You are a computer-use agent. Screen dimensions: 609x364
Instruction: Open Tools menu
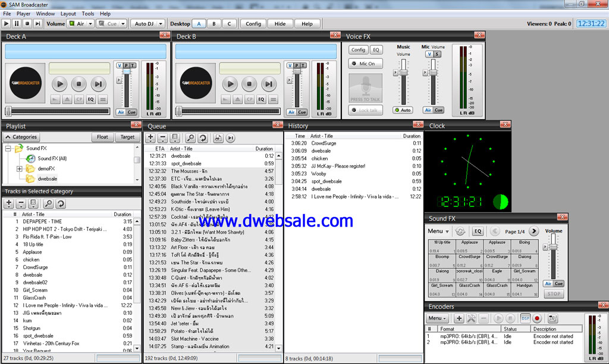point(88,14)
